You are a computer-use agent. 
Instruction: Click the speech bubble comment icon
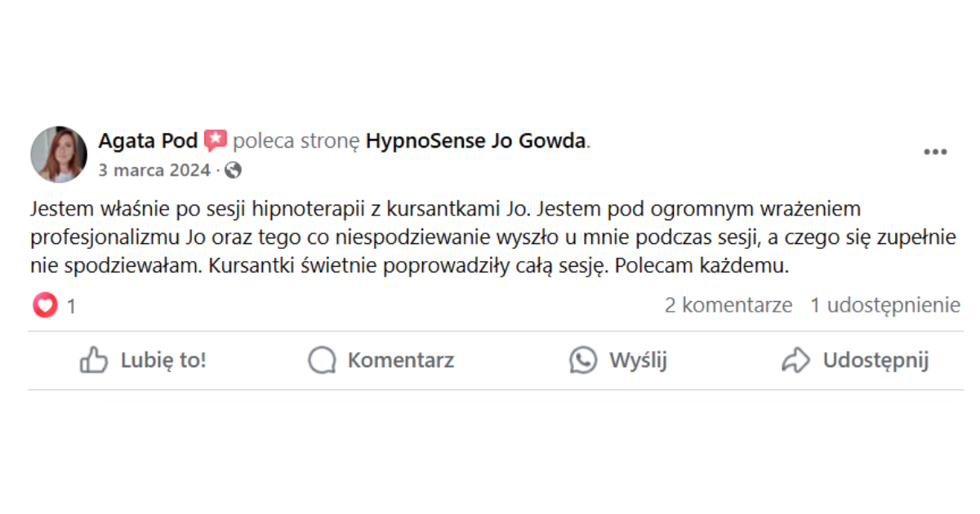323,361
